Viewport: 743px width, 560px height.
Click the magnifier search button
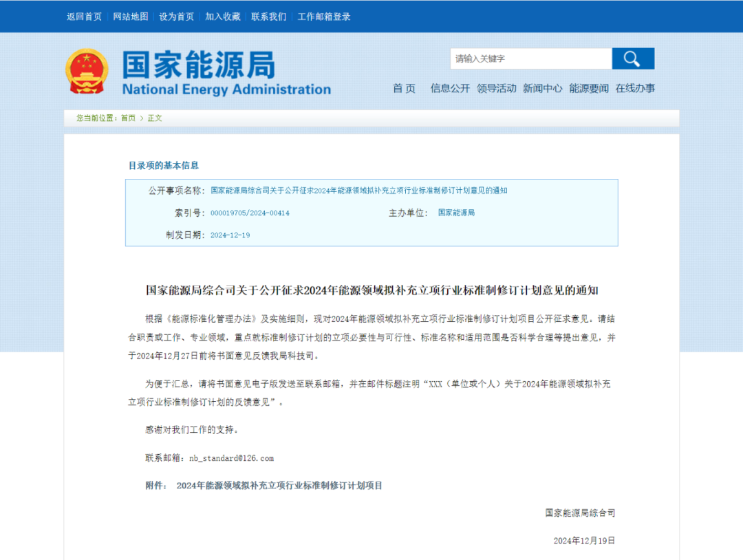click(632, 59)
